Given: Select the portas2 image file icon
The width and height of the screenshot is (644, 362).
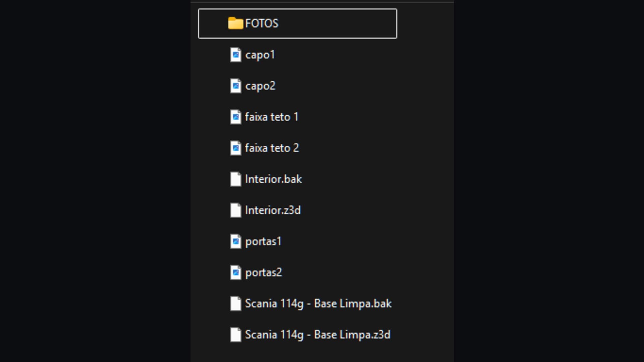Looking at the screenshot, I should 235,273.
